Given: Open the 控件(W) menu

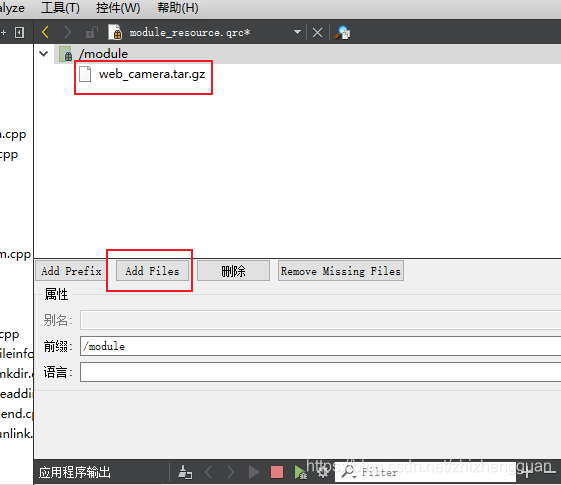Looking at the screenshot, I should click(118, 8).
